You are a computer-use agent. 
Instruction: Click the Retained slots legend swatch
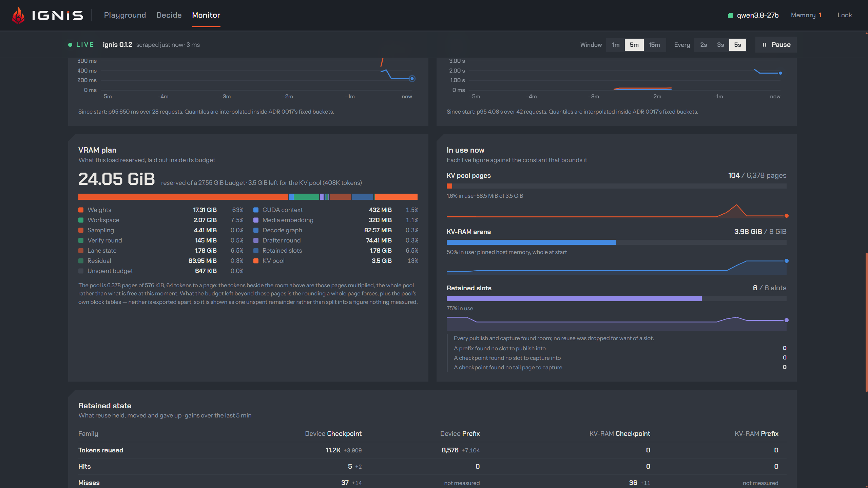pos(256,251)
